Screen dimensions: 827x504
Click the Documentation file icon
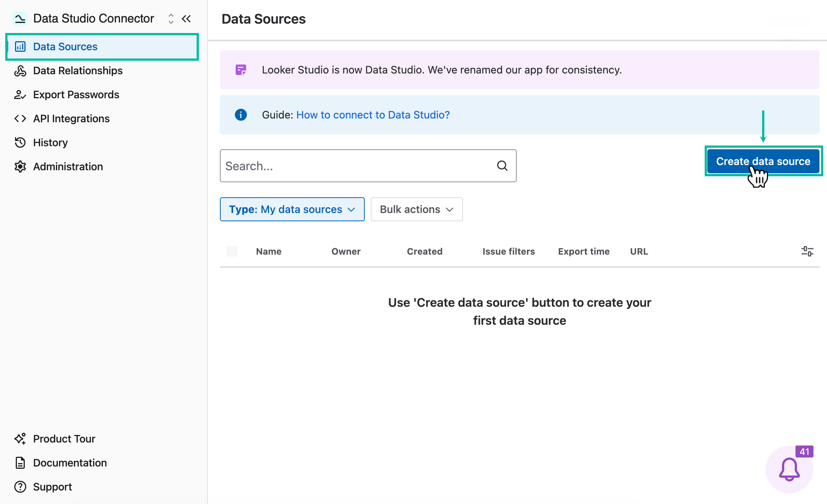tap(20, 463)
